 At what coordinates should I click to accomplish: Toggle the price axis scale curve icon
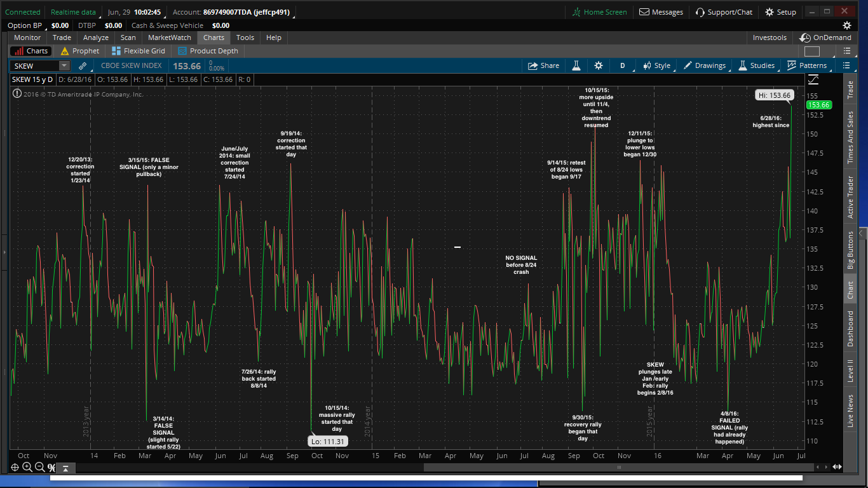[813, 79]
